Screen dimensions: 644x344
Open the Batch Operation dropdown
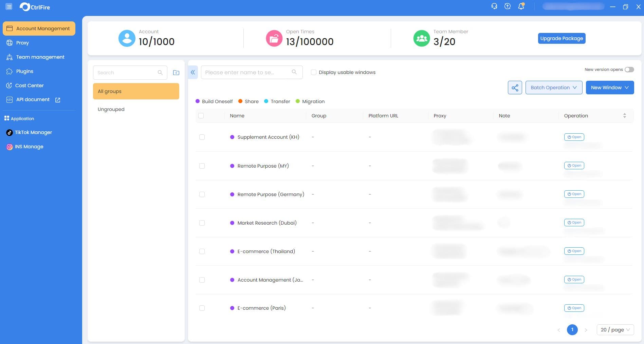click(553, 88)
